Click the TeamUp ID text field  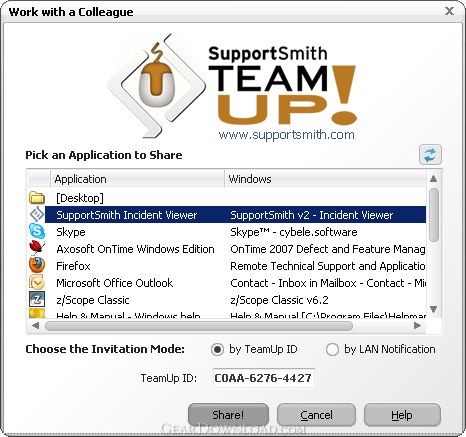click(x=264, y=378)
